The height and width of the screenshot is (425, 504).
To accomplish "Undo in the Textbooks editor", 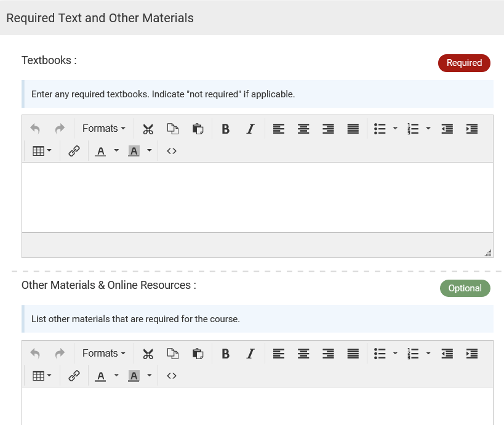I will coord(35,129).
